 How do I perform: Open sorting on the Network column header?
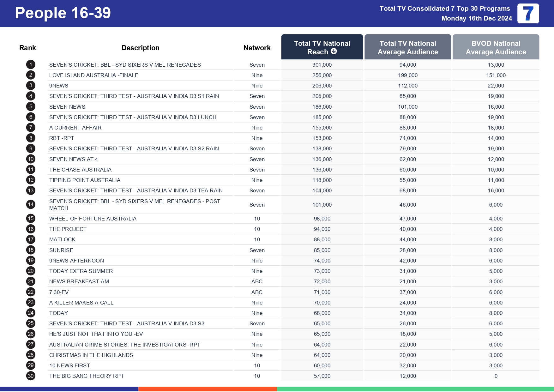click(x=257, y=47)
